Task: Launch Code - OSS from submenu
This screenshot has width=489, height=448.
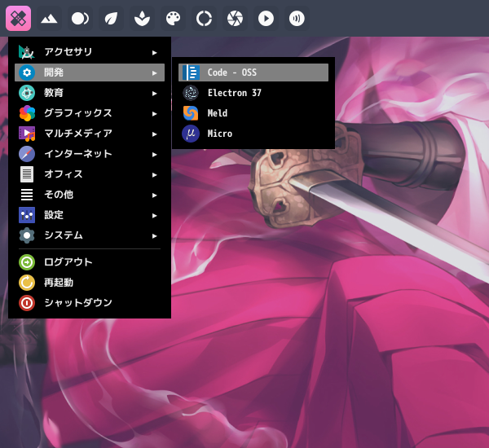Action: (x=253, y=72)
